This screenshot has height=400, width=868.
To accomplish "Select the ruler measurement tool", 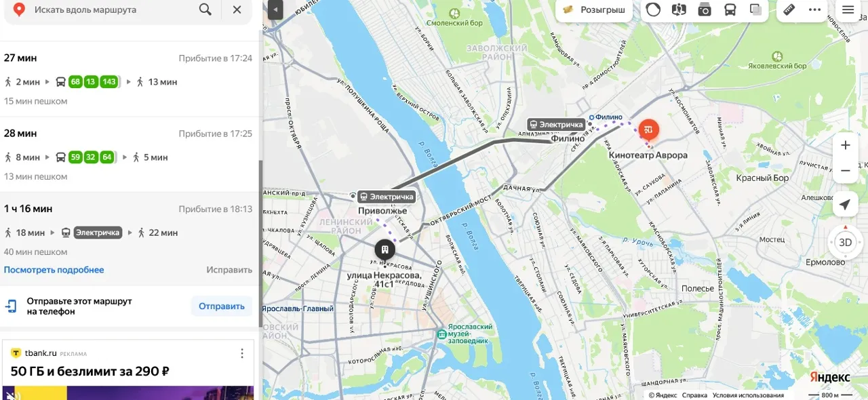I will (x=789, y=9).
